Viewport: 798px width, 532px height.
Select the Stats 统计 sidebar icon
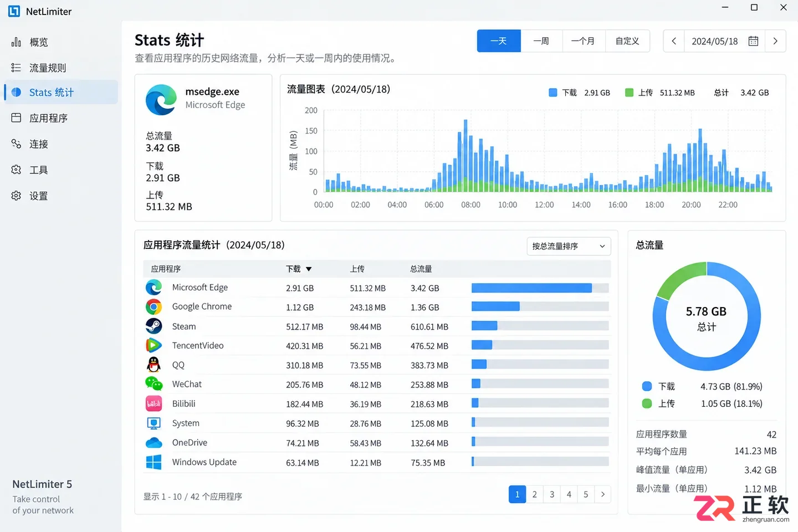click(x=16, y=92)
